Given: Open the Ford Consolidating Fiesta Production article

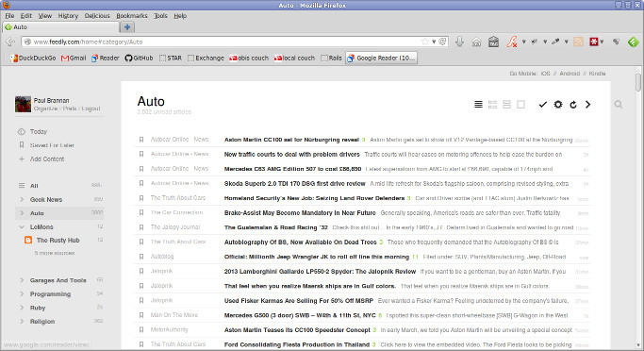Looking at the screenshot, I should 297,344.
